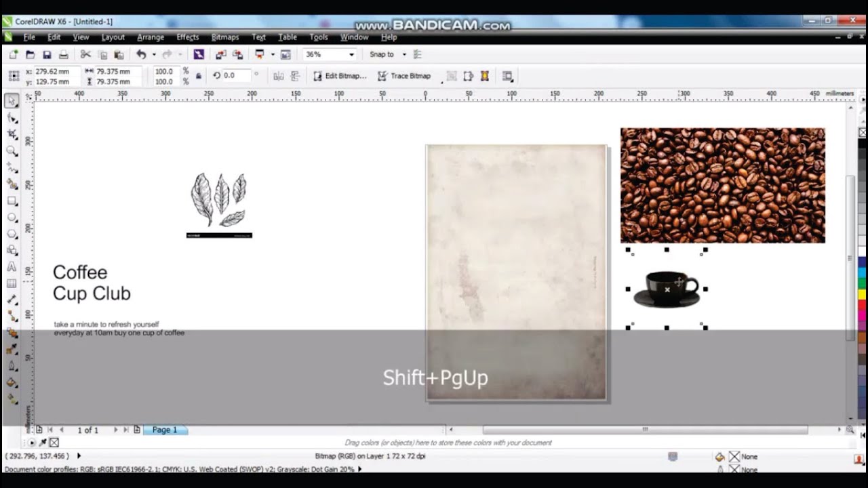
Task: Click the Save icon
Action: point(47,54)
